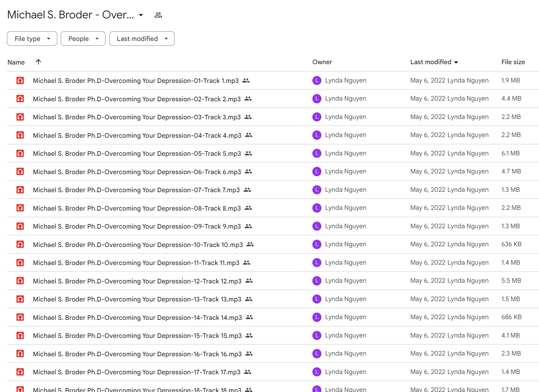The image size is (539, 392).
Task: Click the Owner column header
Action: (x=322, y=62)
